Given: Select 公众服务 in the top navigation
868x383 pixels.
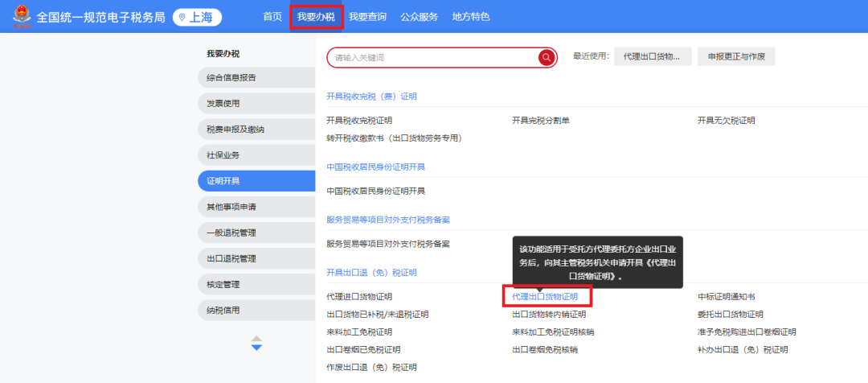Looking at the screenshot, I should click(419, 17).
